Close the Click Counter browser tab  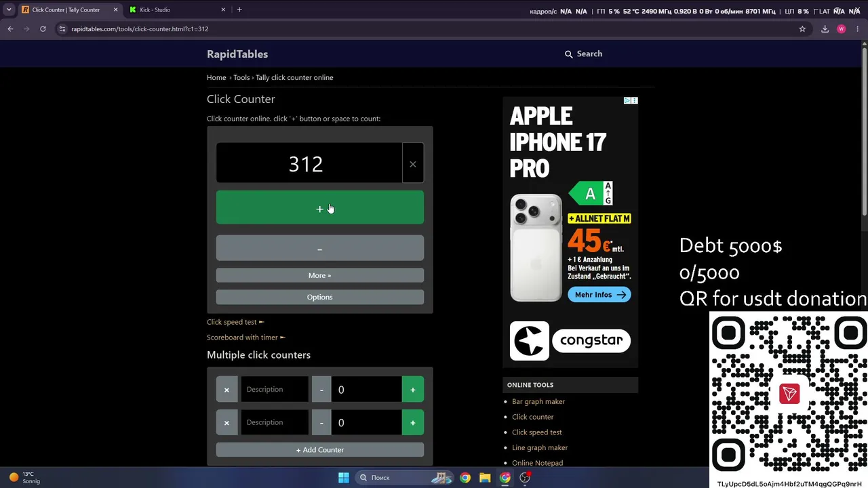[x=115, y=9]
